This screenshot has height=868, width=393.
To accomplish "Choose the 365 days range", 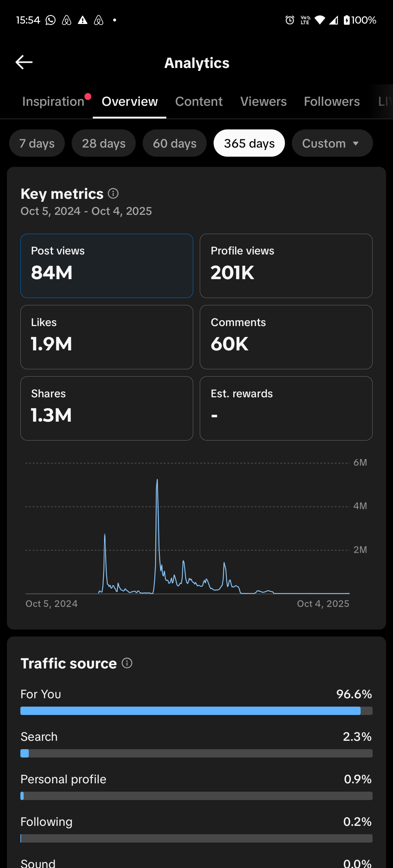I will (249, 143).
